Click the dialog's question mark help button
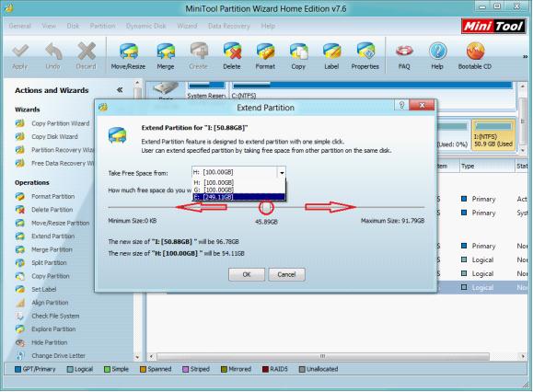The width and height of the screenshot is (533, 392). (x=401, y=105)
